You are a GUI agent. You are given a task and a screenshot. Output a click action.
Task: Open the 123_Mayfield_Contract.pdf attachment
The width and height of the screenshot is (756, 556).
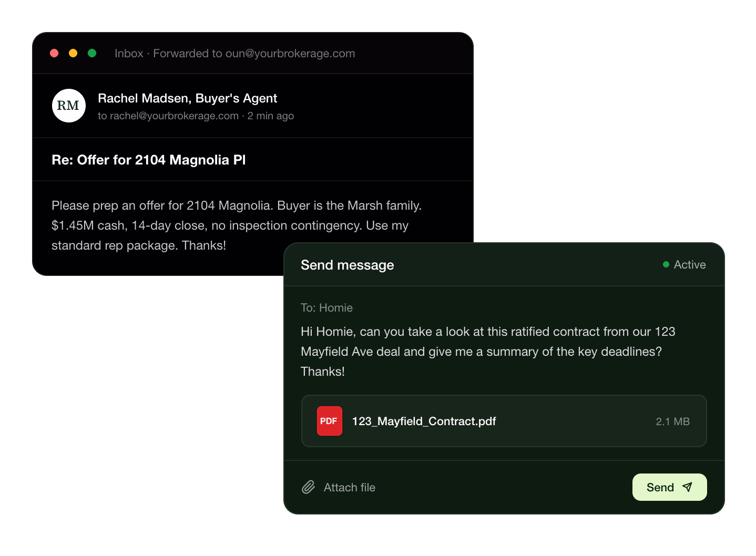click(x=504, y=421)
